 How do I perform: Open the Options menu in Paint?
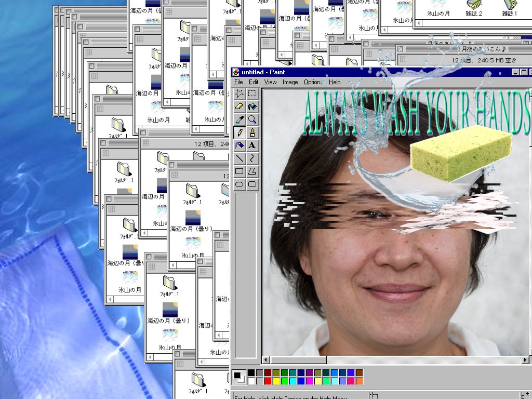(x=313, y=82)
